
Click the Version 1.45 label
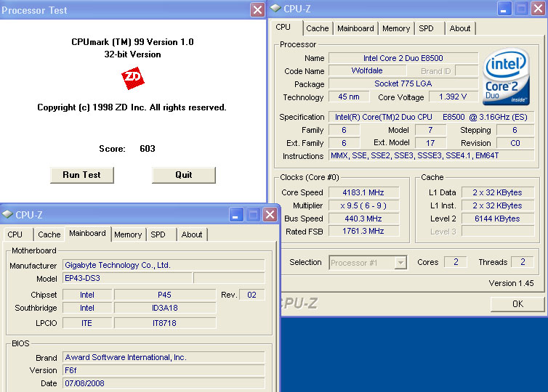click(511, 283)
